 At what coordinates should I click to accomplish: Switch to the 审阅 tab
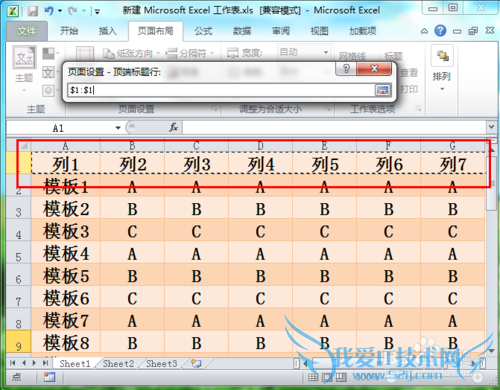click(281, 31)
